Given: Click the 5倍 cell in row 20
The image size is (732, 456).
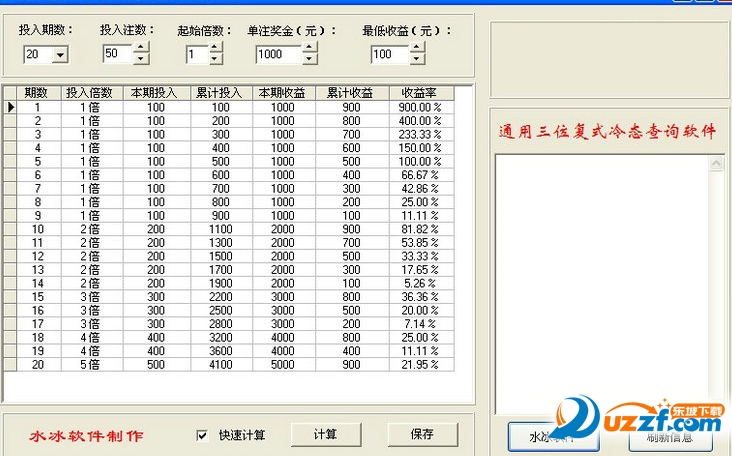Looking at the screenshot, I should (x=92, y=365).
